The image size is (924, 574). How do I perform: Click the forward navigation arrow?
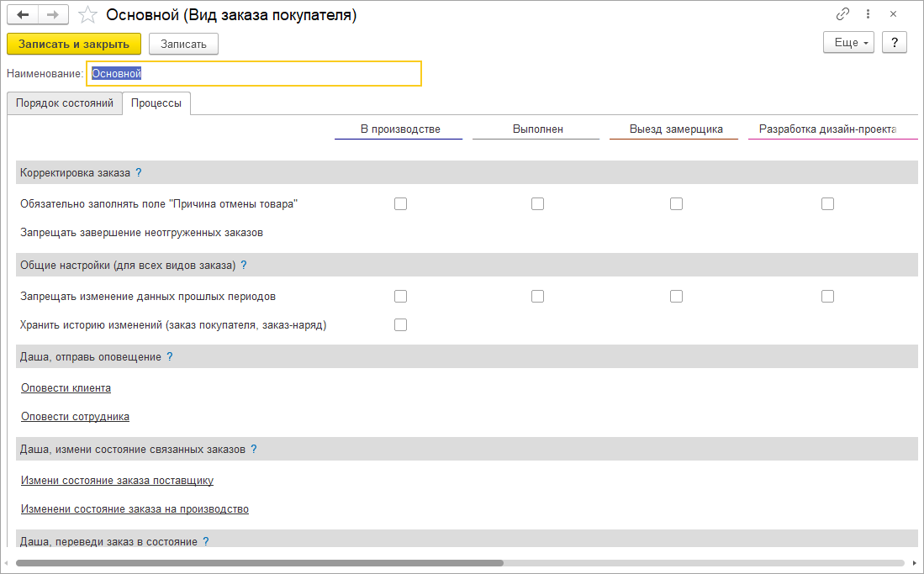point(52,15)
